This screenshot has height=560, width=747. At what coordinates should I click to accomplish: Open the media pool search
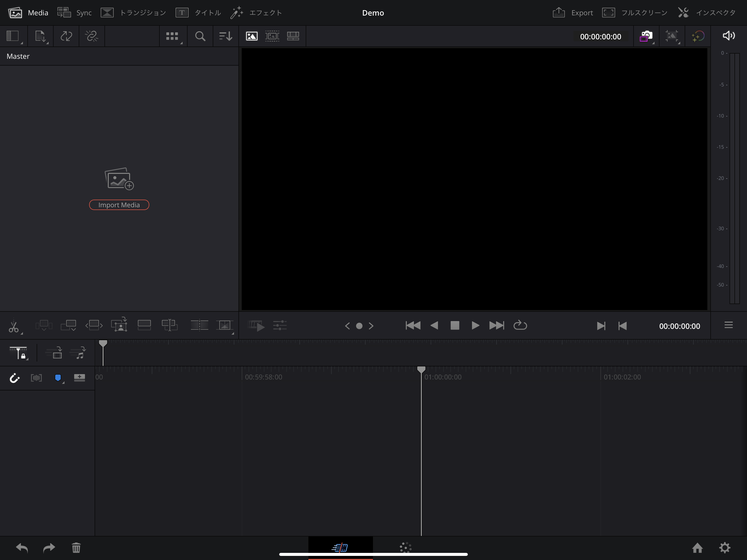[200, 36]
